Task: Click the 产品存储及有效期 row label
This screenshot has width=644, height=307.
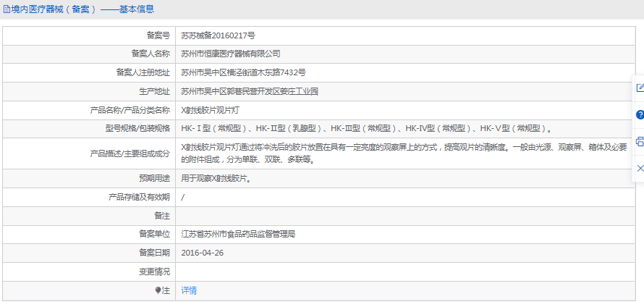Action: (x=139, y=197)
